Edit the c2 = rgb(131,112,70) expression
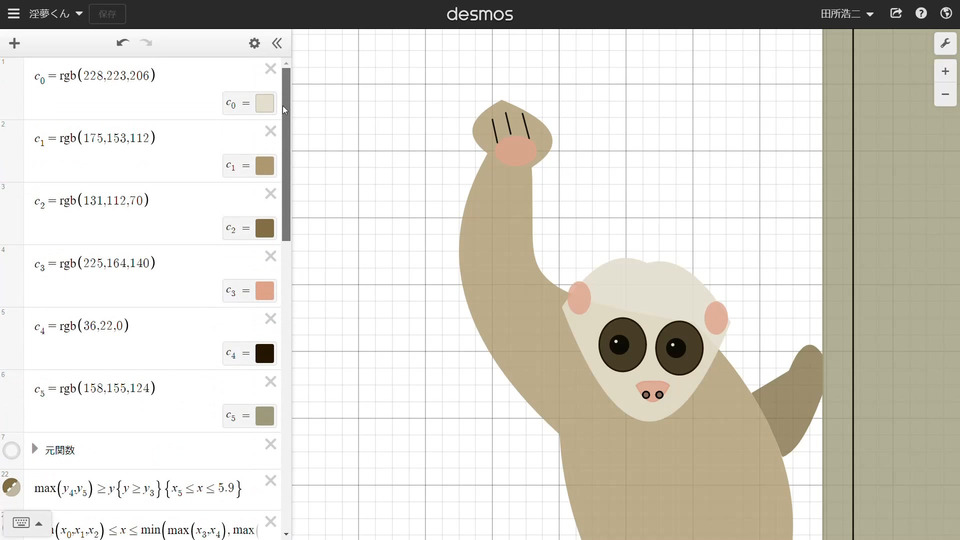Screen dimensions: 960x540 pyautogui.click(x=91, y=201)
